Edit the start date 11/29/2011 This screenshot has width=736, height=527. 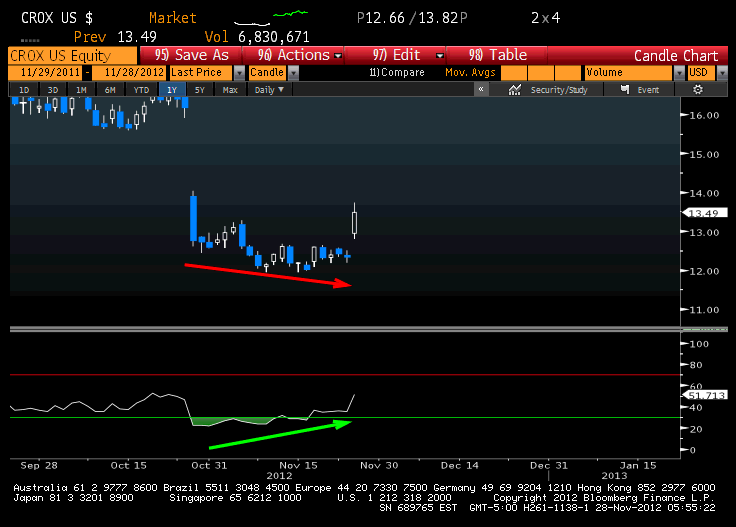click(x=45, y=72)
